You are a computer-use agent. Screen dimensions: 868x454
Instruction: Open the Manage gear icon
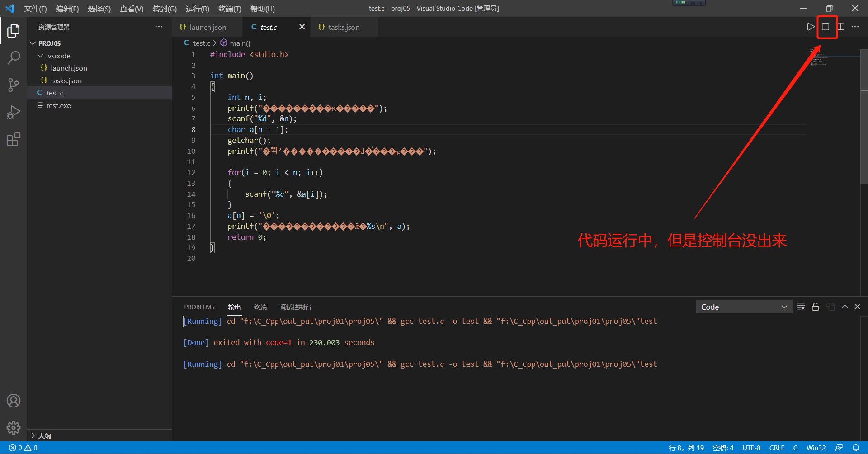click(14, 428)
